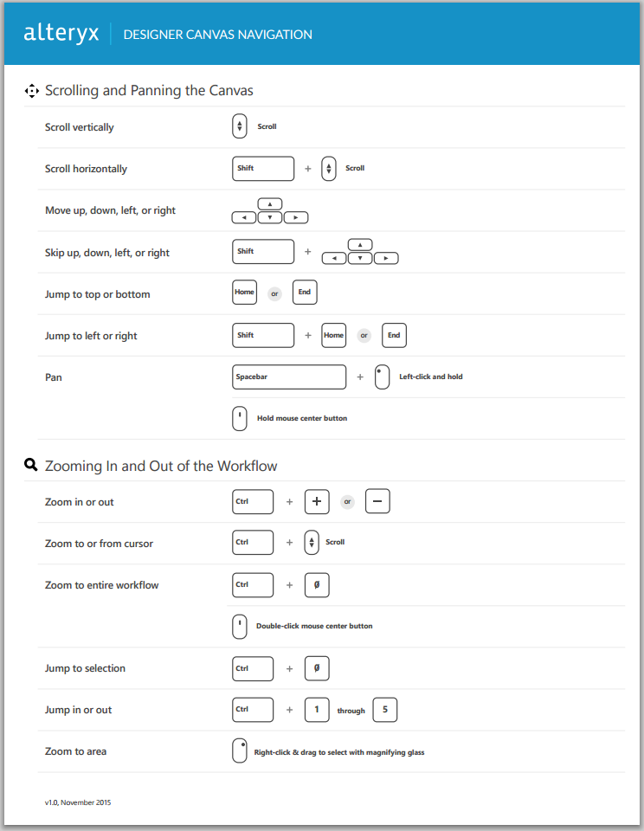The width and height of the screenshot is (644, 831).
Task: Click the minus key in Zoom in or out row
Action: click(377, 501)
